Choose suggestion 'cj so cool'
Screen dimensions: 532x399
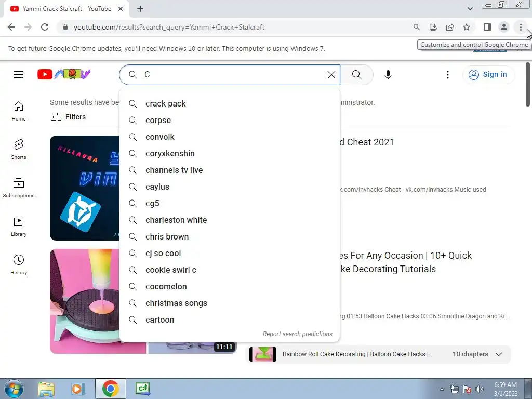tap(229, 253)
